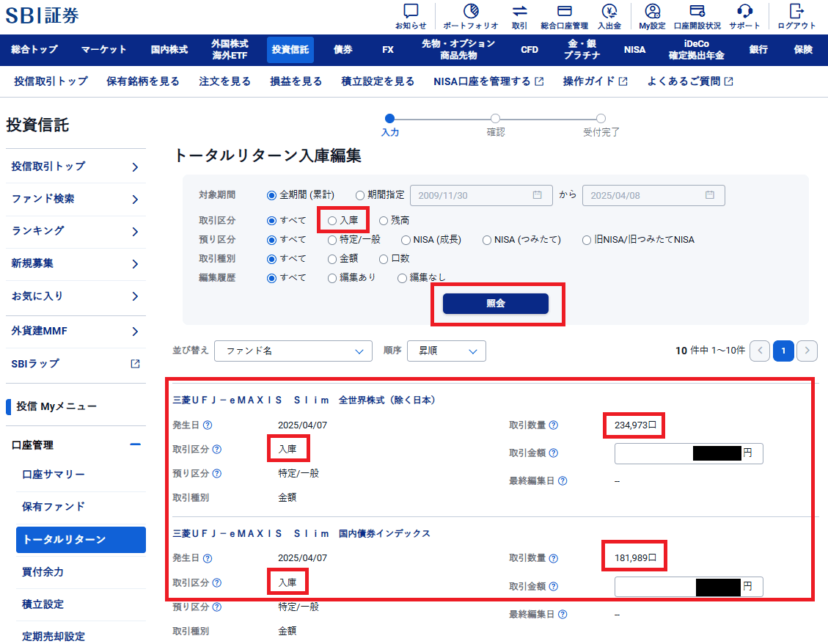The height and width of the screenshot is (644, 828).
Task: Click 取引金額 field for 全世界株式 fund
Action: [689, 453]
